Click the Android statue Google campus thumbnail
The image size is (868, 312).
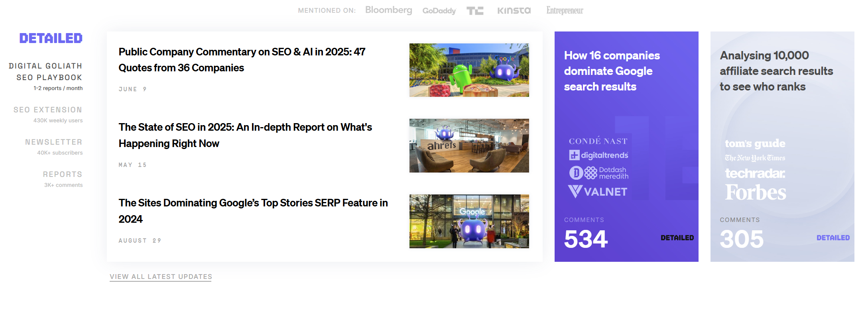tap(469, 70)
